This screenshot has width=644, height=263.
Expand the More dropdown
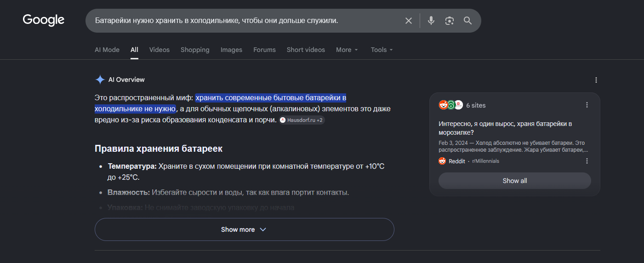tap(347, 50)
